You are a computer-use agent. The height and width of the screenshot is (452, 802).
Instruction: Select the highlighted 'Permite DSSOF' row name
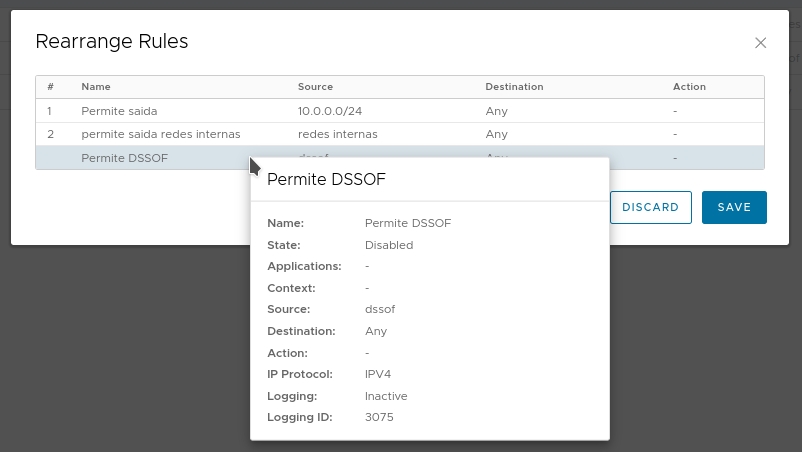pyautogui.click(x=124, y=157)
